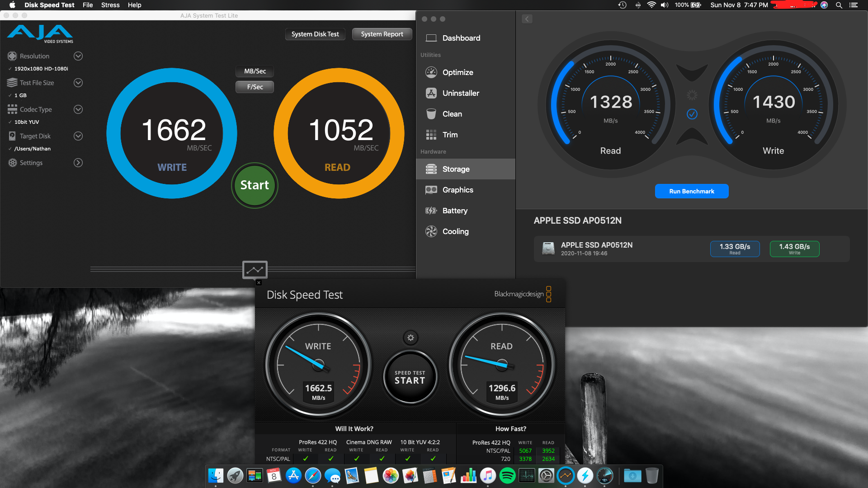Expand the Settings arrow in AJA
Viewport: 868px width, 488px height.
click(78, 163)
